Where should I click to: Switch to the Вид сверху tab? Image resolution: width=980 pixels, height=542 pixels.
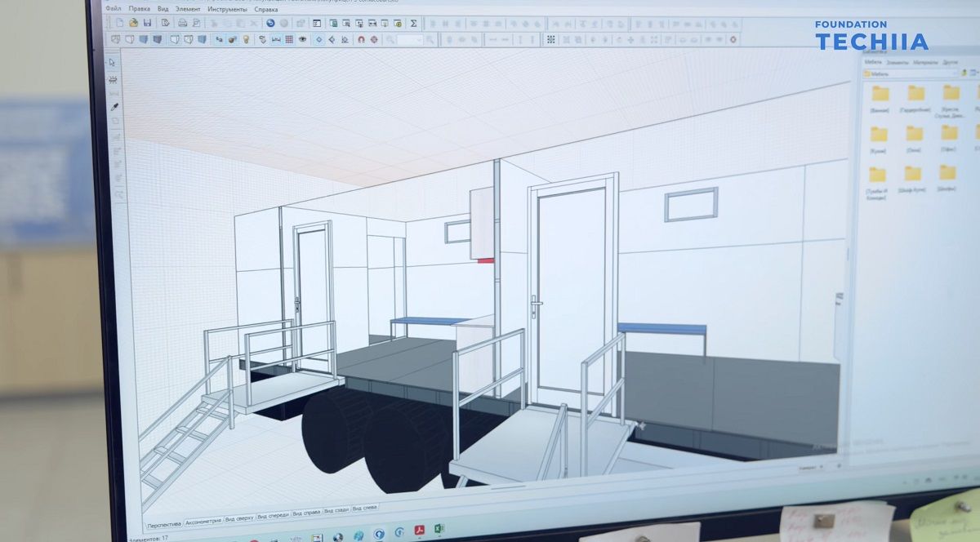click(x=238, y=518)
